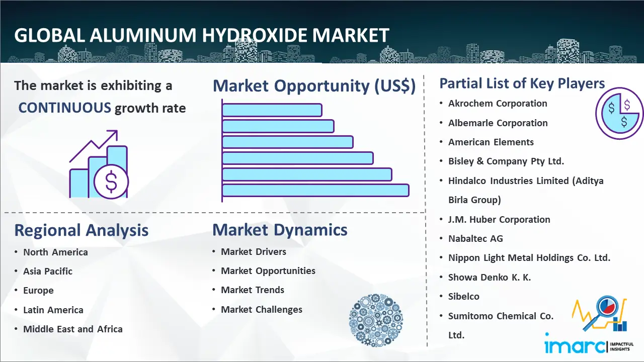The height and width of the screenshot is (362, 644).
Task: Click the longest bar in Market Opportunity chart
Action: [x=315, y=190]
